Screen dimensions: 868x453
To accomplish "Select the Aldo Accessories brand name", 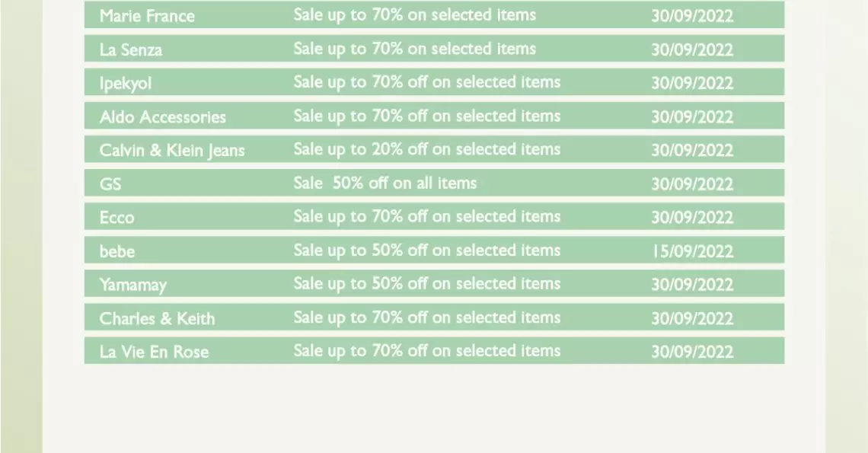I will tap(163, 116).
